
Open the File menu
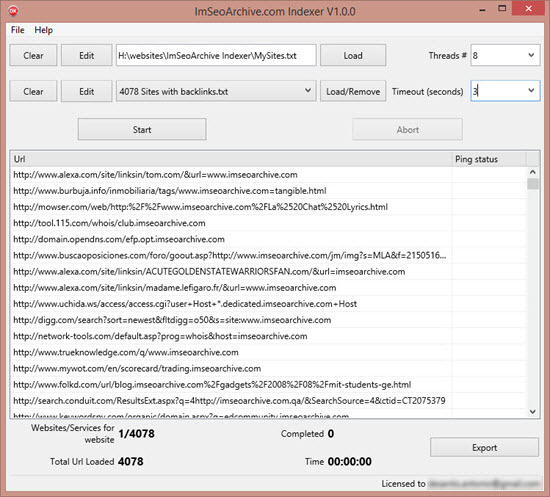tap(18, 30)
